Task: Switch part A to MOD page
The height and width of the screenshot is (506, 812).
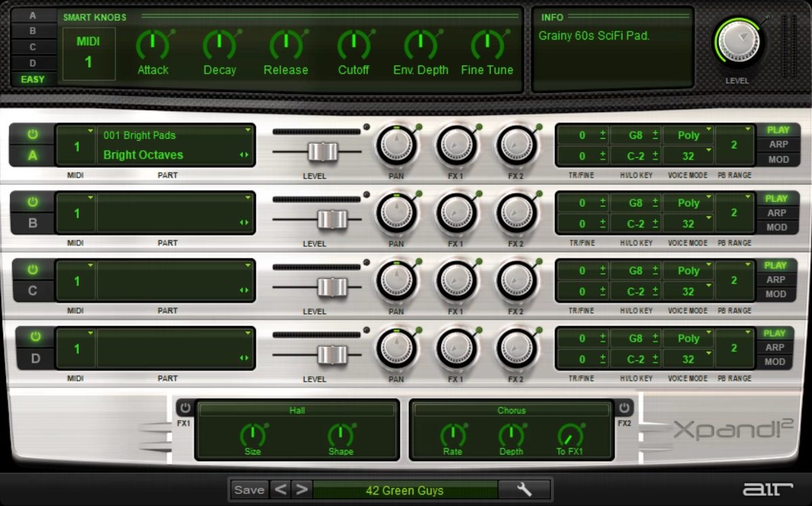Action: (777, 160)
